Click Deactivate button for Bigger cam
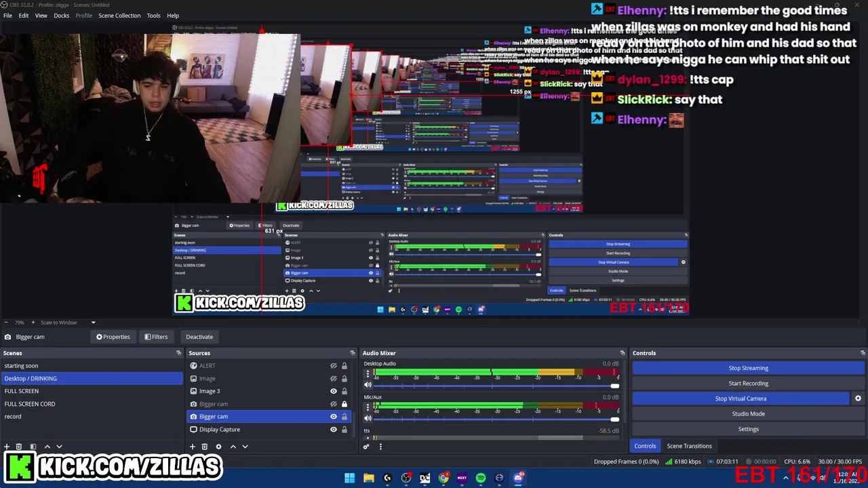The width and height of the screenshot is (868, 488). coord(199,337)
